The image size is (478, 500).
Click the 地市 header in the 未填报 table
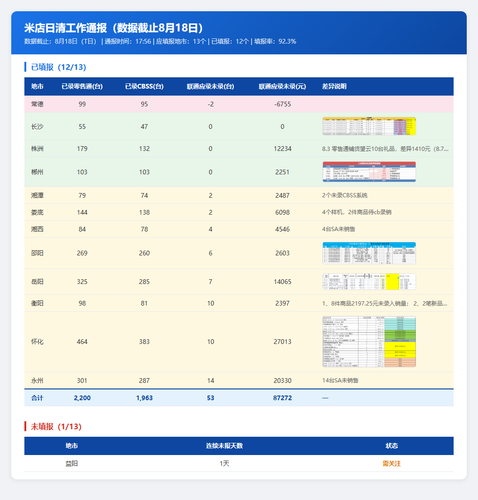(72, 446)
